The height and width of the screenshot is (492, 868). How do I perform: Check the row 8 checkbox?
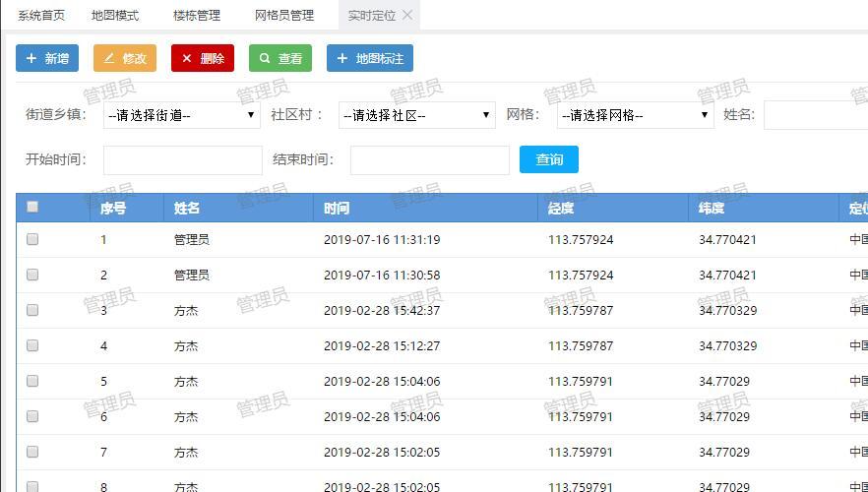tap(32, 487)
